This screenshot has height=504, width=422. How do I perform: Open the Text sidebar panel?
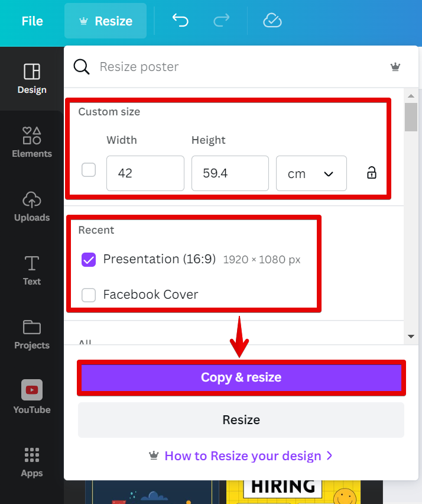(x=32, y=270)
